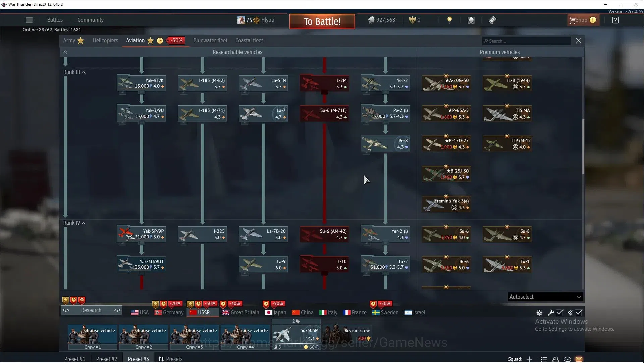
Task: Open the help question mark icon
Action: [615, 20]
